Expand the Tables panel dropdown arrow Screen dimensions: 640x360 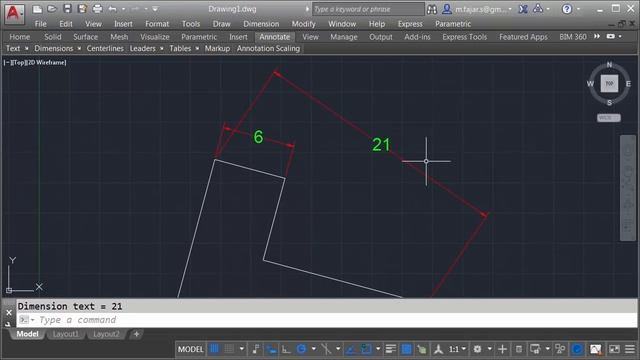pyautogui.click(x=197, y=49)
